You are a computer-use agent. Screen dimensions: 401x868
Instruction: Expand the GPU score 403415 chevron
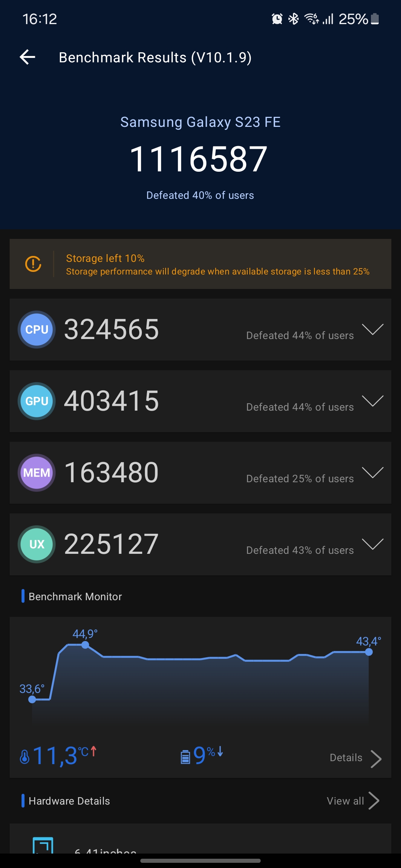coord(372,401)
